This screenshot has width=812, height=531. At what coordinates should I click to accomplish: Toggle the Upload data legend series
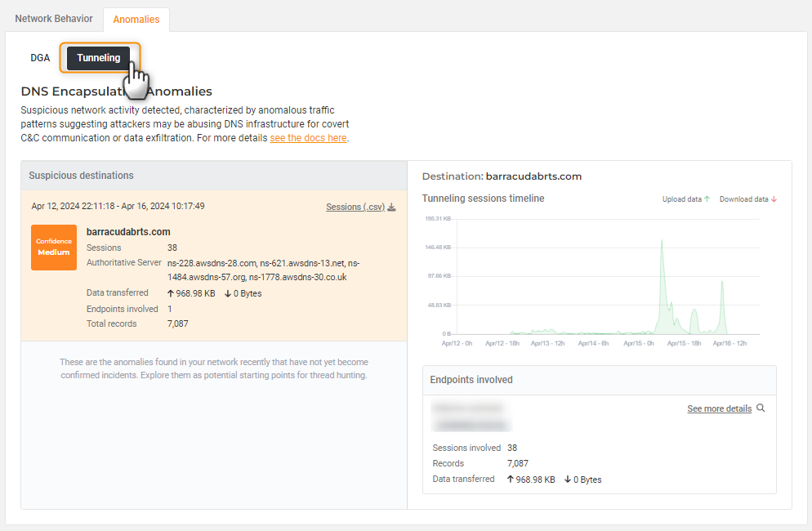pos(681,199)
